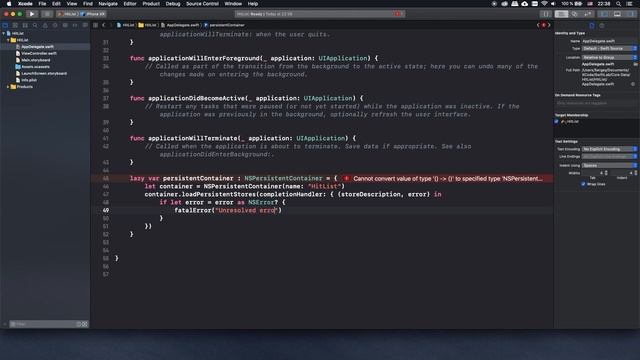Toggle recent files filter in navigator
Screen dimensions: 640x360
click(79, 324)
